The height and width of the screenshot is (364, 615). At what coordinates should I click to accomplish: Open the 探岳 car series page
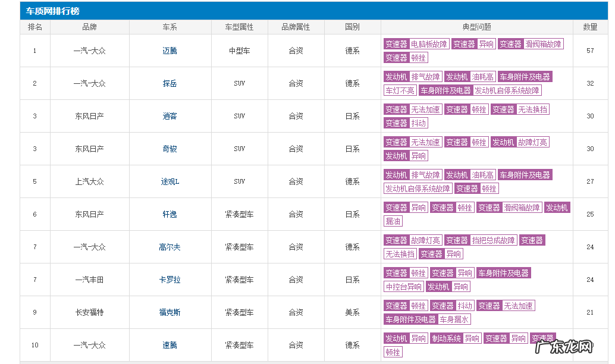[171, 83]
